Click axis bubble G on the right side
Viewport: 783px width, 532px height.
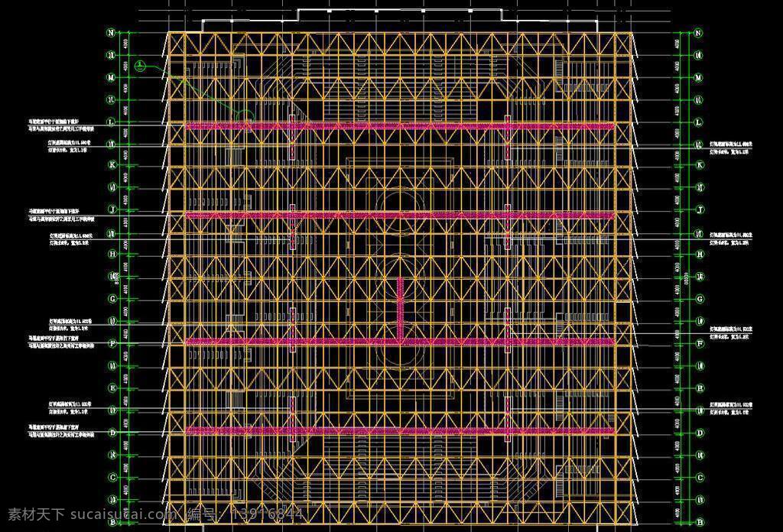700,298
